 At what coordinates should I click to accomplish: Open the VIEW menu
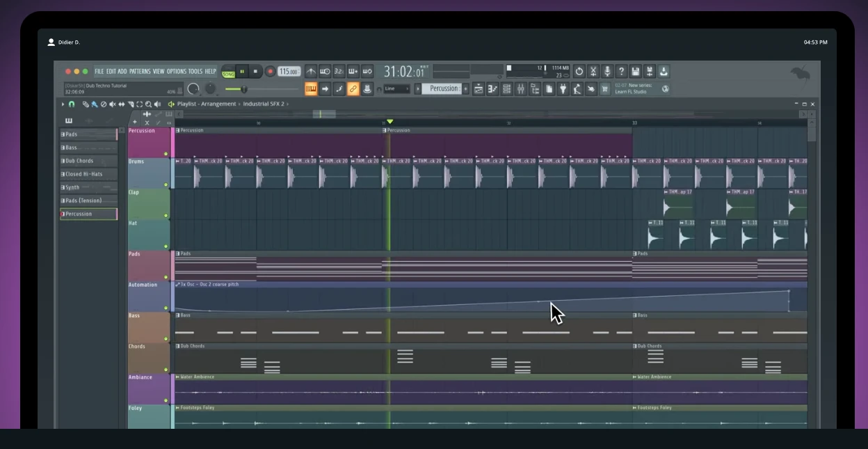coord(159,71)
